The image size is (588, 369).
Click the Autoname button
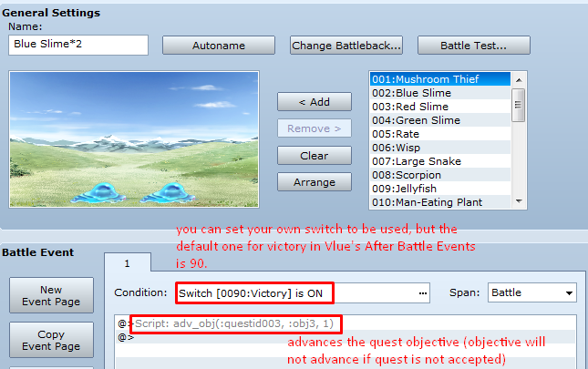pyautogui.click(x=218, y=46)
